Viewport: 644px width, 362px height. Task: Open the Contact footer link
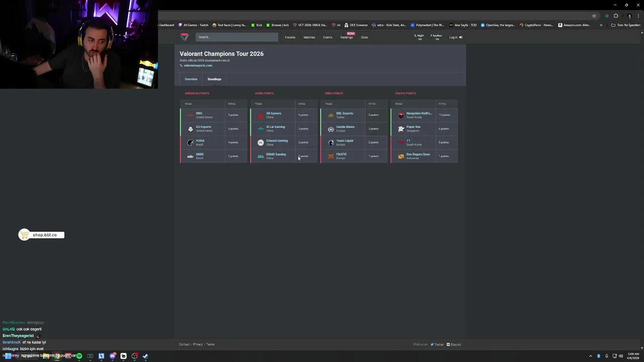click(184, 344)
